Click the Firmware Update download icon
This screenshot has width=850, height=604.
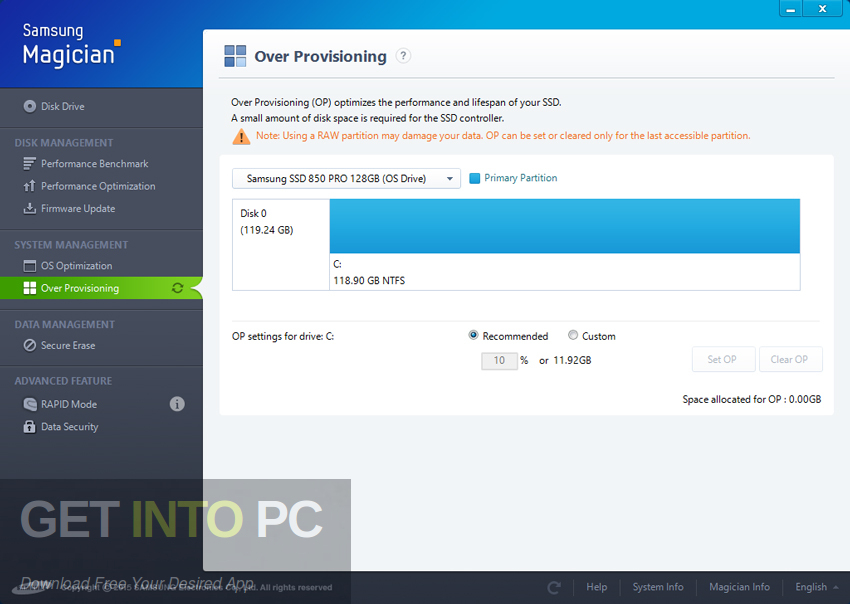(29, 208)
